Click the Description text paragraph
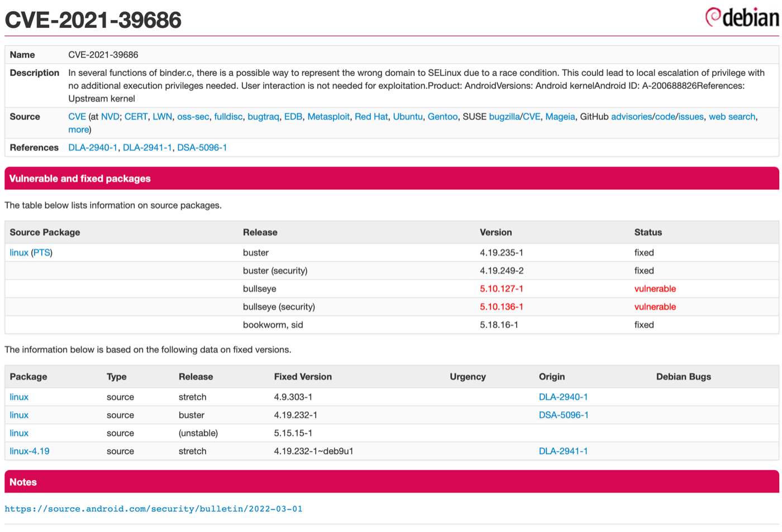This screenshot has height=532, width=782. pyautogui.click(x=416, y=86)
